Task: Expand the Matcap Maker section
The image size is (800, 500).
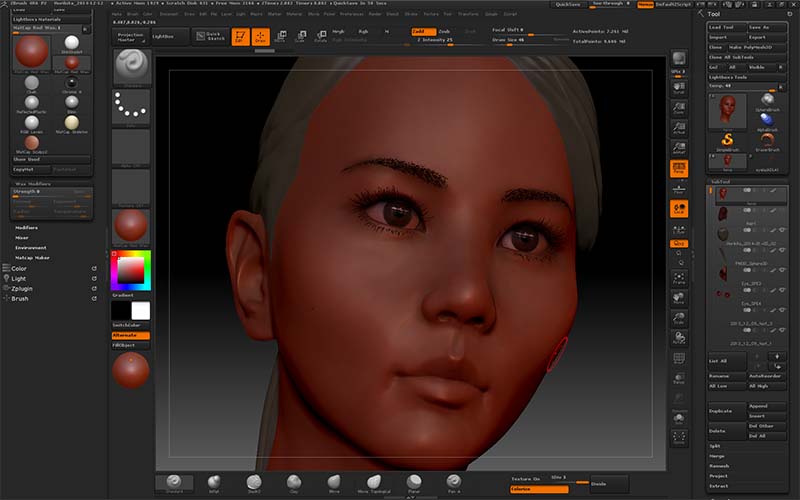Action: point(32,258)
